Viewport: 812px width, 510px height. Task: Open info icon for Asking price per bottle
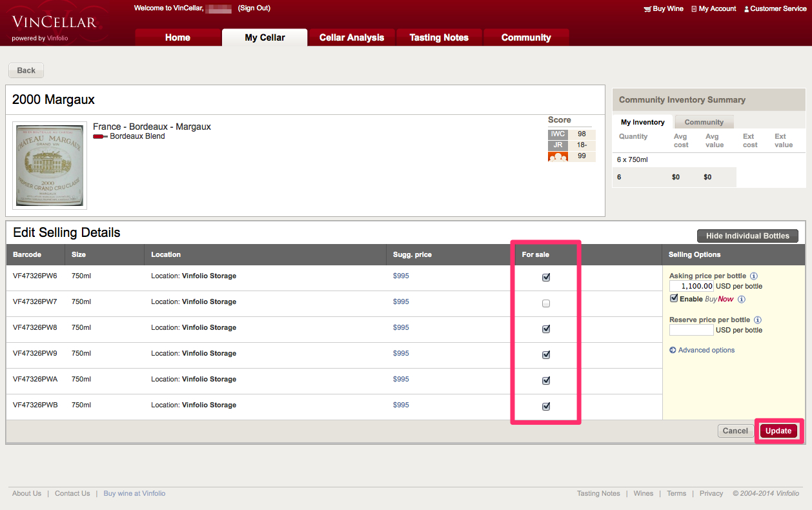[754, 276]
